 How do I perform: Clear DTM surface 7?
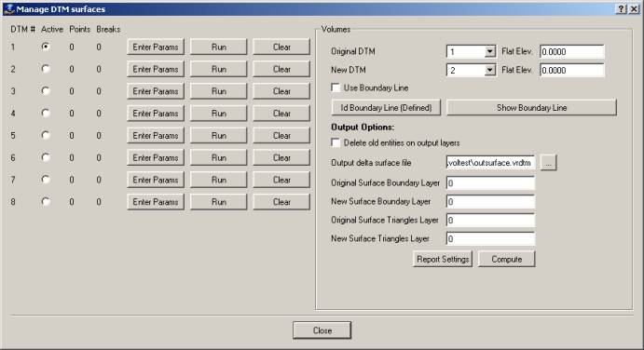281,180
